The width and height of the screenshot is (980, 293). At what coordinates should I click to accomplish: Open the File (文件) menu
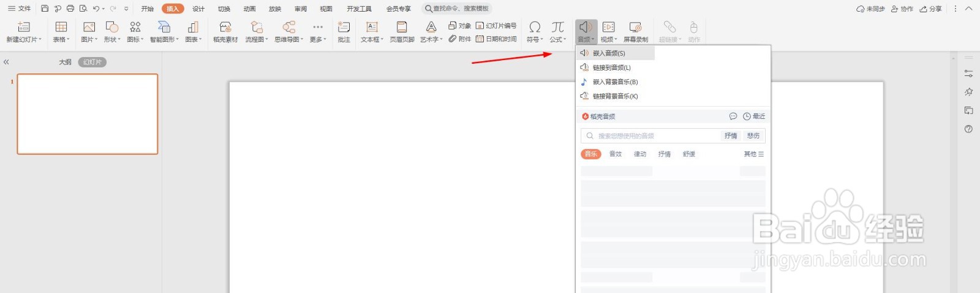pyautogui.click(x=20, y=9)
